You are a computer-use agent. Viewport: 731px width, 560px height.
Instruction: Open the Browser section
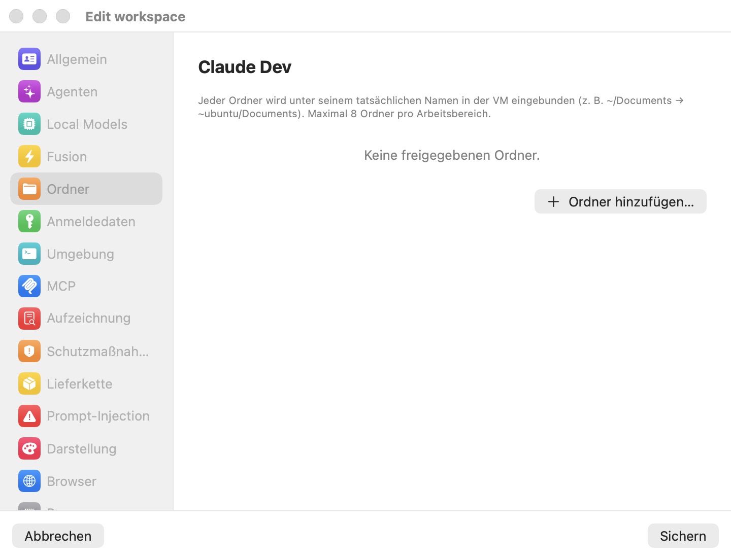pos(86,481)
